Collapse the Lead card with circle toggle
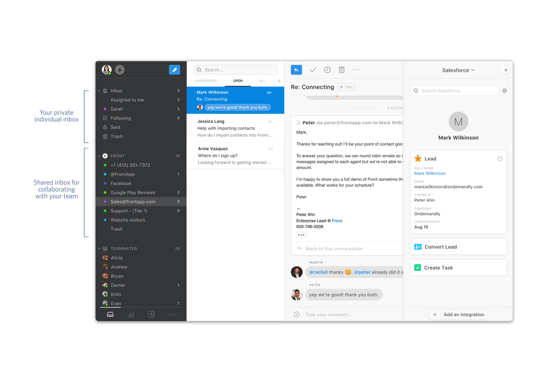The image size is (549, 392). tap(500, 158)
